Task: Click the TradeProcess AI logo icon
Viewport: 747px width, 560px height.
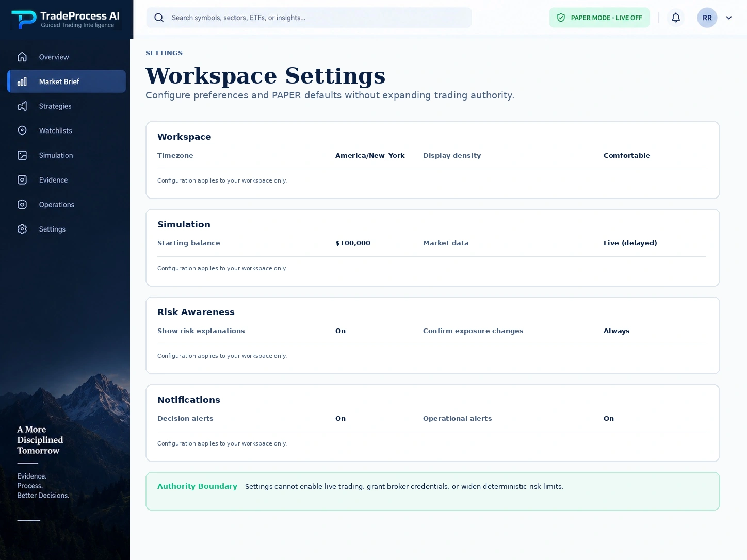Action: tap(23, 20)
